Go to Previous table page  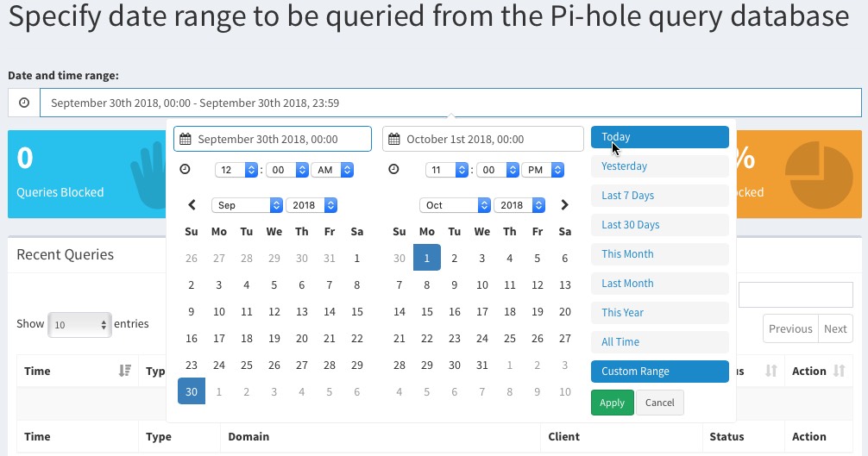790,329
